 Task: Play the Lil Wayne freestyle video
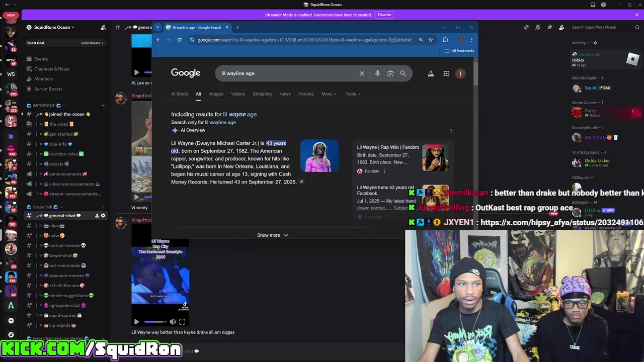[x=136, y=322]
